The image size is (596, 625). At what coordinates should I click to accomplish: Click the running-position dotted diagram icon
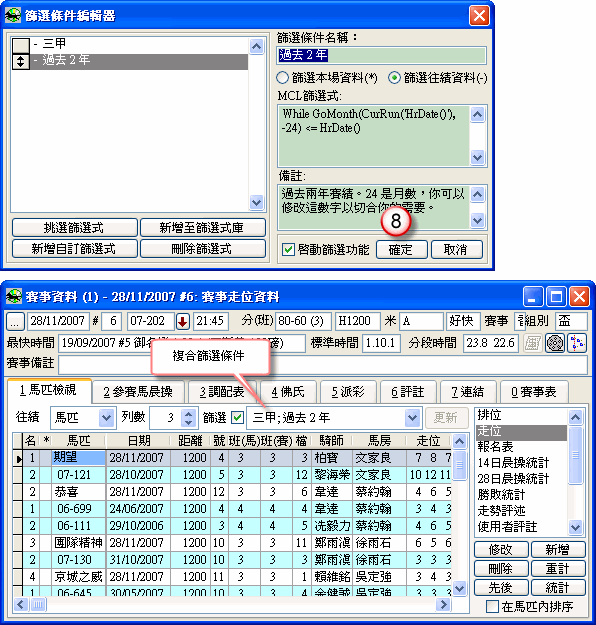click(x=577, y=343)
